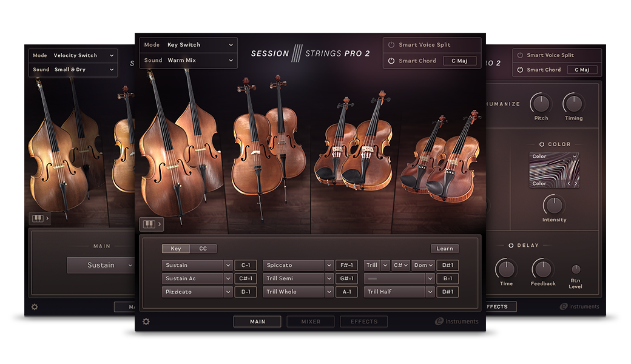Expand the Trill Half articulation dropdown
Screen dimensions: 631x364
click(430, 292)
